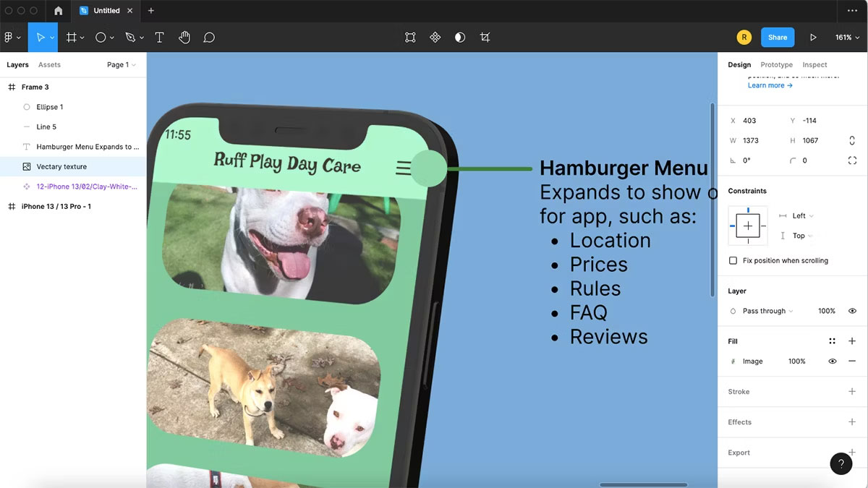Screen dimensions: 868x488
Task: Open Move tool options dropdown arrow
Action: click(52, 38)
